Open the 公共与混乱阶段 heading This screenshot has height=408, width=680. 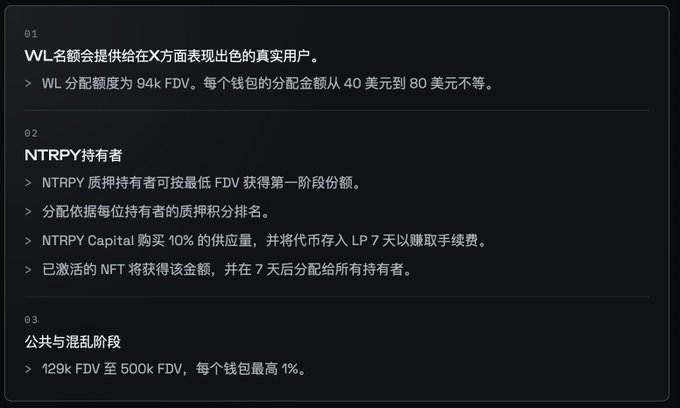[72, 342]
